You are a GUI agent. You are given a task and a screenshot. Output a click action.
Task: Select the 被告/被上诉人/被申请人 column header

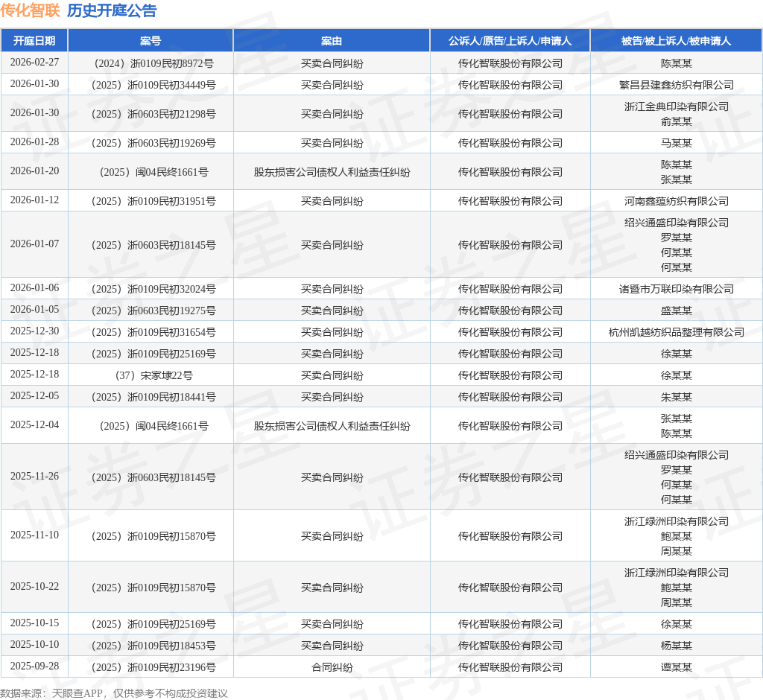[677, 41]
